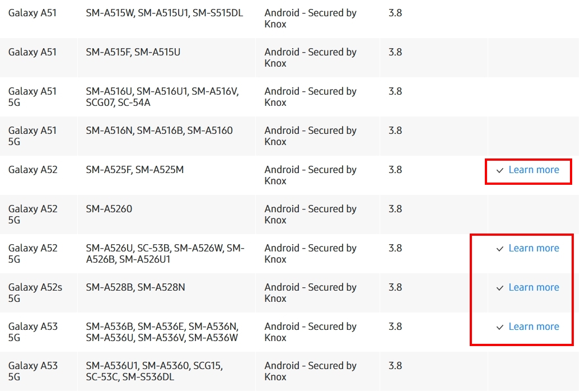Click Galaxy A52 5G name in SM-A526U row
The image size is (580, 392).
coord(33,254)
